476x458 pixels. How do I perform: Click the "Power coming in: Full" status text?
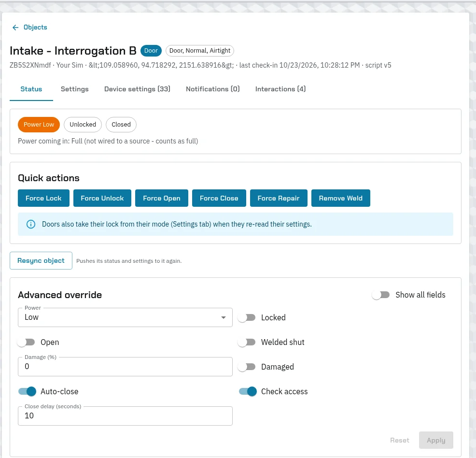click(108, 141)
